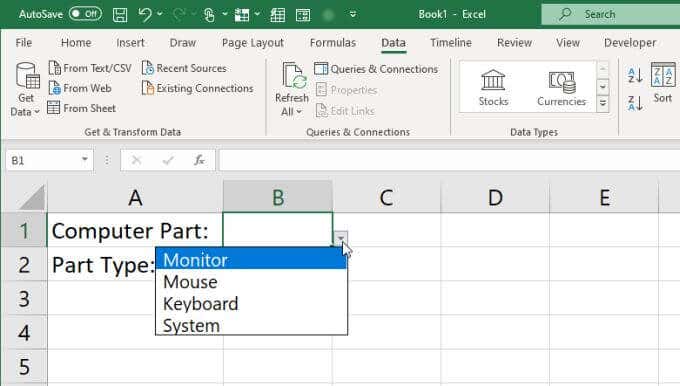Click the From Sheet button
This screenshot has height=386, width=680.
[82, 108]
